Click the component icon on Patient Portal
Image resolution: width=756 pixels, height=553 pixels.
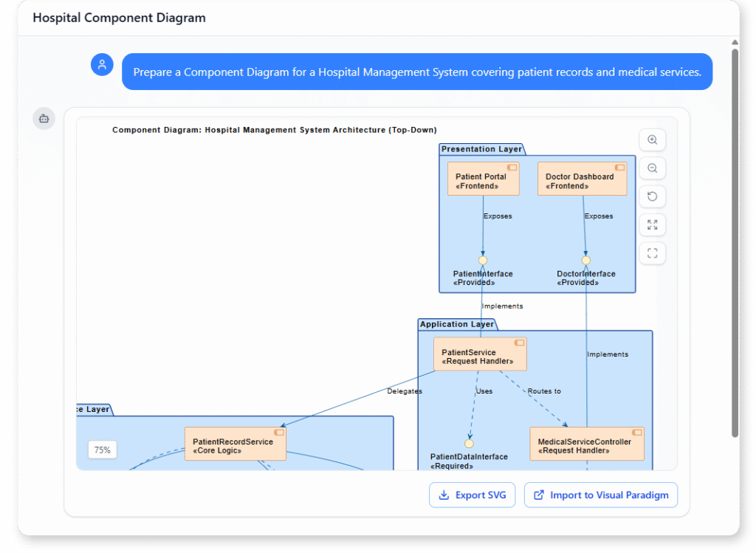(512, 167)
